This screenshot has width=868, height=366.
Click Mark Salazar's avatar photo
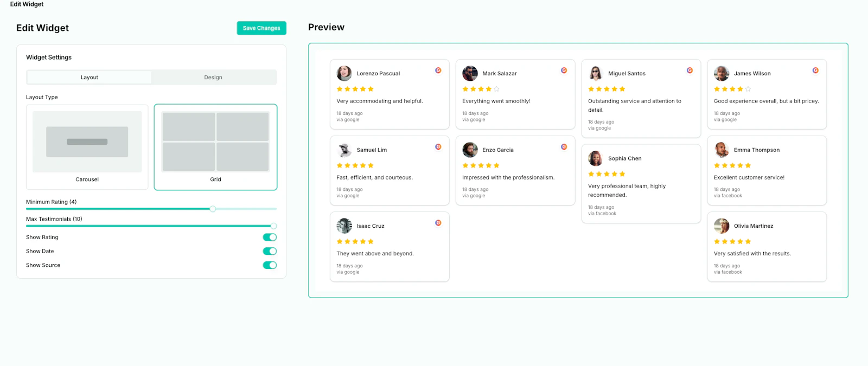470,73
